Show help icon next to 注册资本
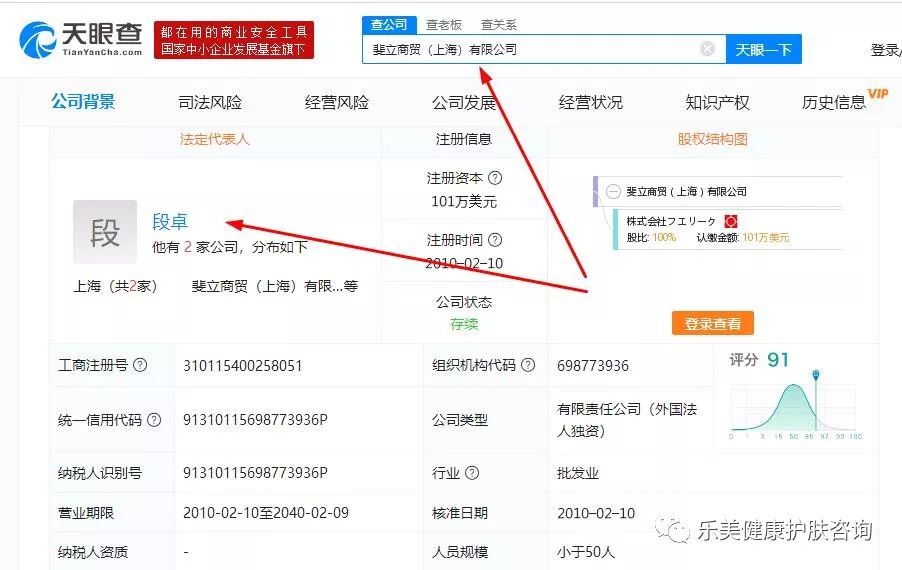The image size is (902, 570). coord(495,178)
